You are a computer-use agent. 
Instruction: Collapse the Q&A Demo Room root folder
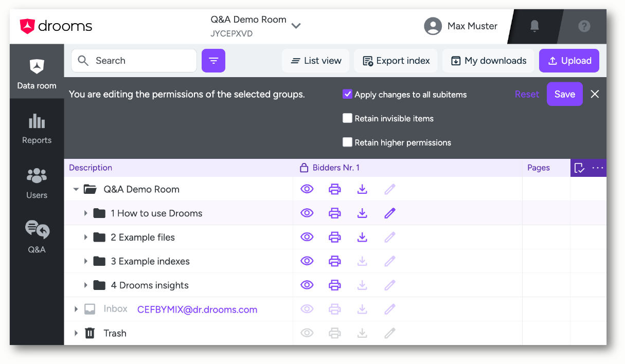pyautogui.click(x=76, y=189)
